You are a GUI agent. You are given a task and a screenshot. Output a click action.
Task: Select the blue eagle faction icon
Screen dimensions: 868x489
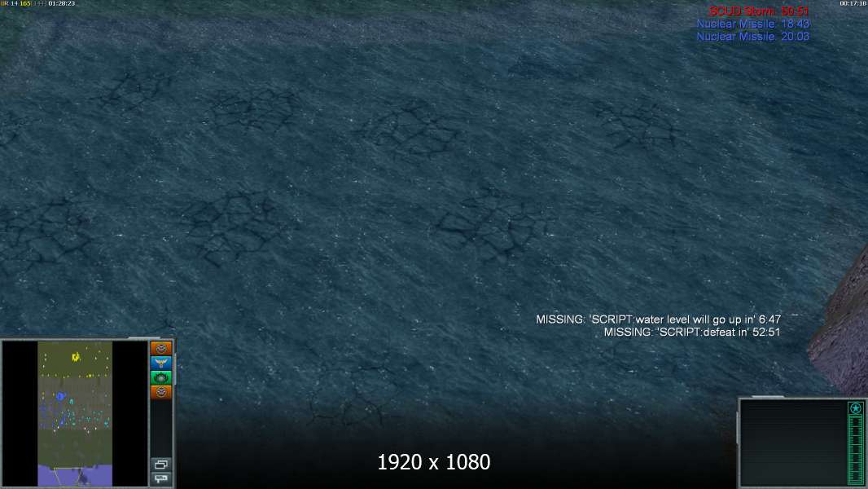click(x=161, y=363)
